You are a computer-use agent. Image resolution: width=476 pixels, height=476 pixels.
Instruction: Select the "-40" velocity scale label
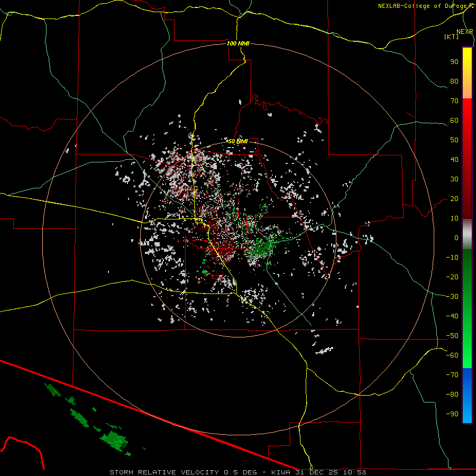[x=452, y=316]
